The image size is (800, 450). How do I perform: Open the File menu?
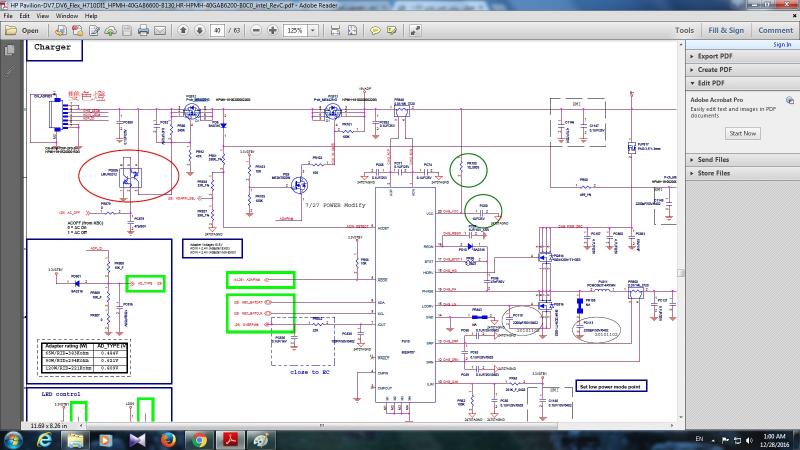8,16
